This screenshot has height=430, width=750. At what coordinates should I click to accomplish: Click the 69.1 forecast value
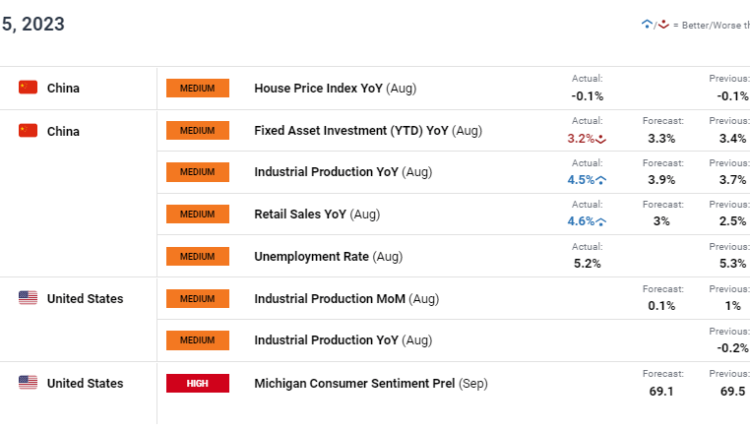click(662, 391)
